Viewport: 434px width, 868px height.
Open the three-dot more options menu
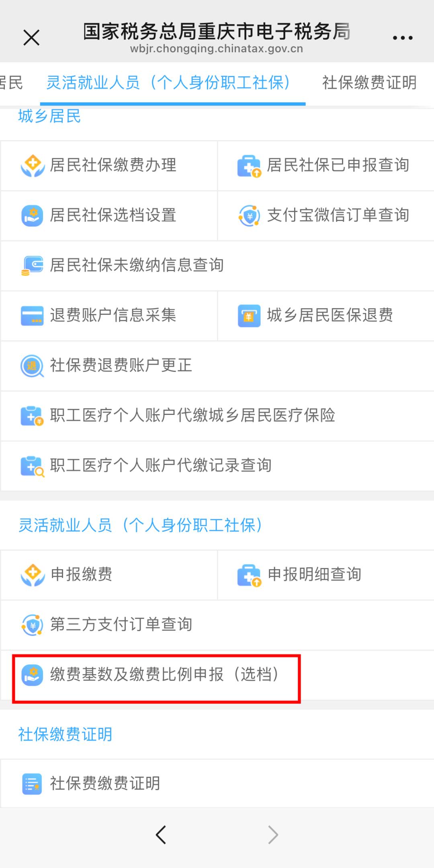pyautogui.click(x=403, y=38)
